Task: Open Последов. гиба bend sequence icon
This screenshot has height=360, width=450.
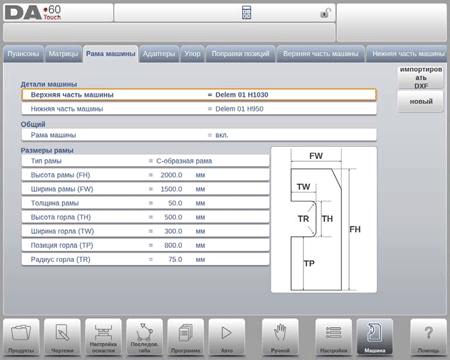Action: (145, 337)
